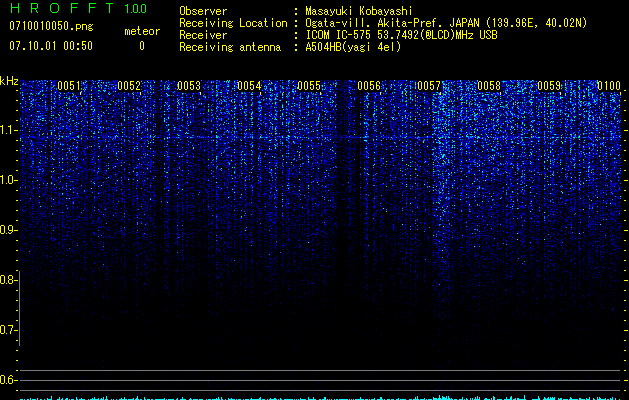Click the 0.7 kHz axis label
629x400 pixels.
point(8,330)
